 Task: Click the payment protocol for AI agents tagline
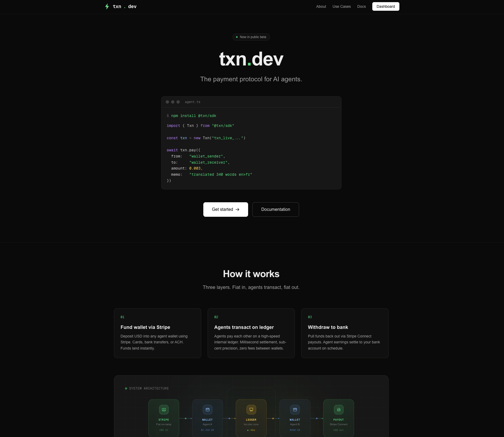coord(251,79)
